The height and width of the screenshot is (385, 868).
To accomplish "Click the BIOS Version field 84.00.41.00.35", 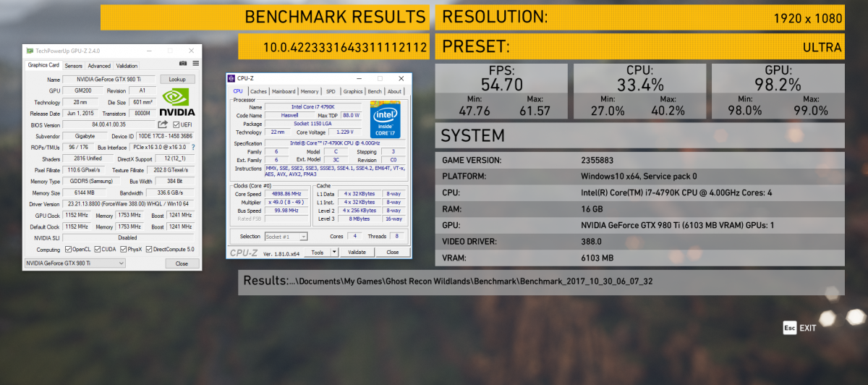I will (109, 124).
